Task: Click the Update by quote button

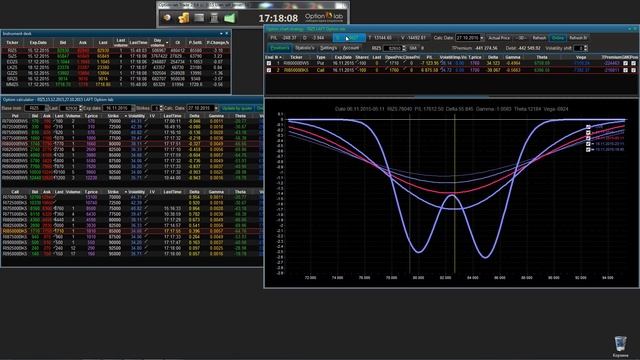Action: tap(237, 108)
